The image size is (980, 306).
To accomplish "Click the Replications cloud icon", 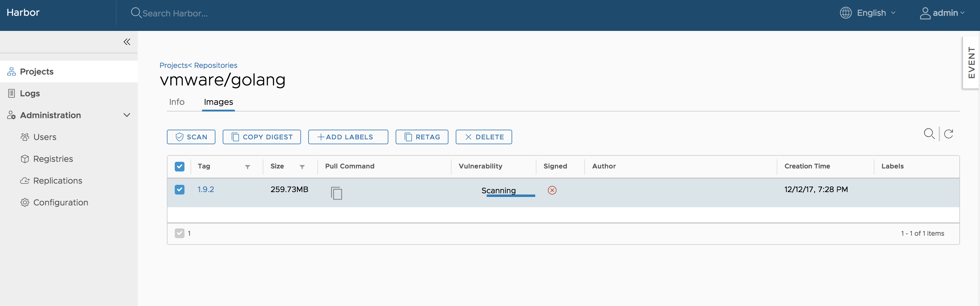I will click(25, 181).
